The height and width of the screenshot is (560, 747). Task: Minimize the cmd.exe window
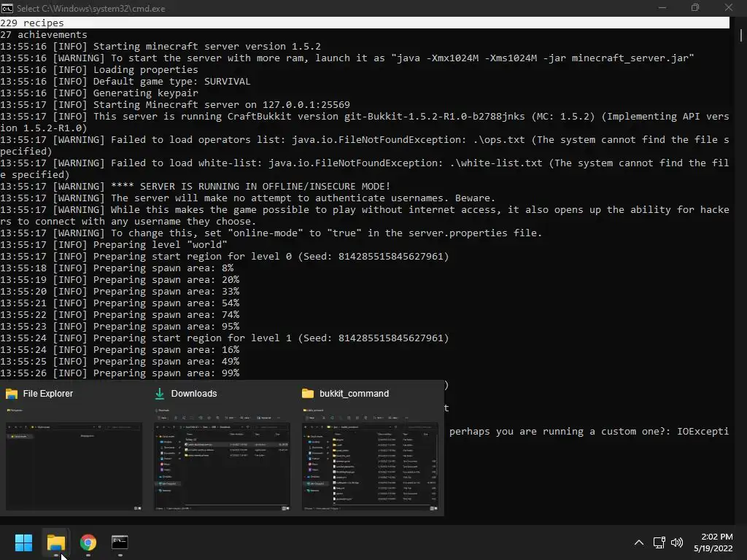pyautogui.click(x=662, y=7)
